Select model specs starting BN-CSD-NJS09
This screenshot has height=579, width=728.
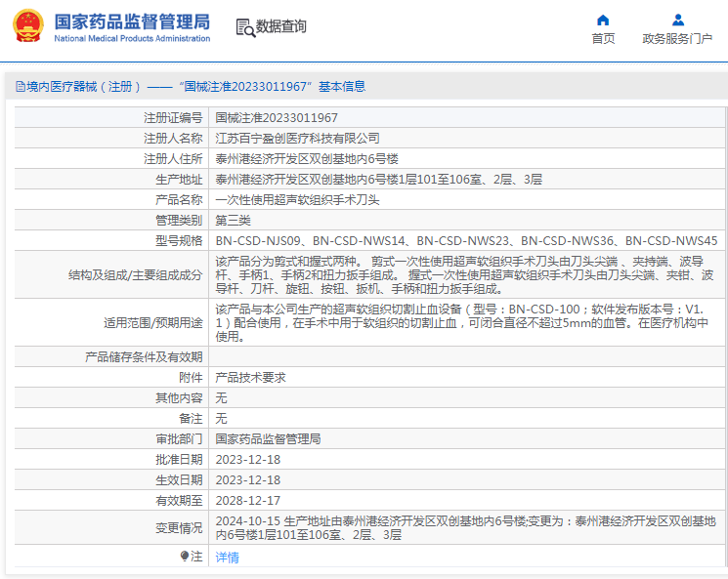[x=466, y=241]
